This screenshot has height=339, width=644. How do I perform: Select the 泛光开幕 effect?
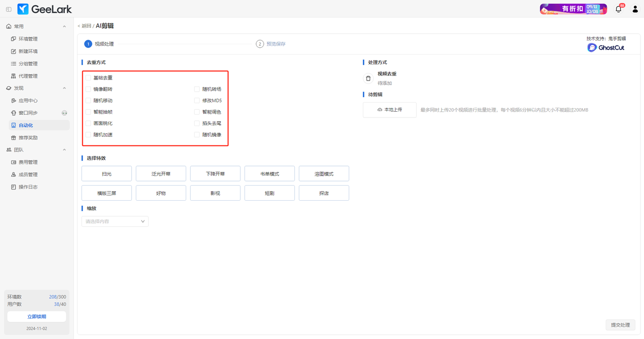(x=161, y=174)
